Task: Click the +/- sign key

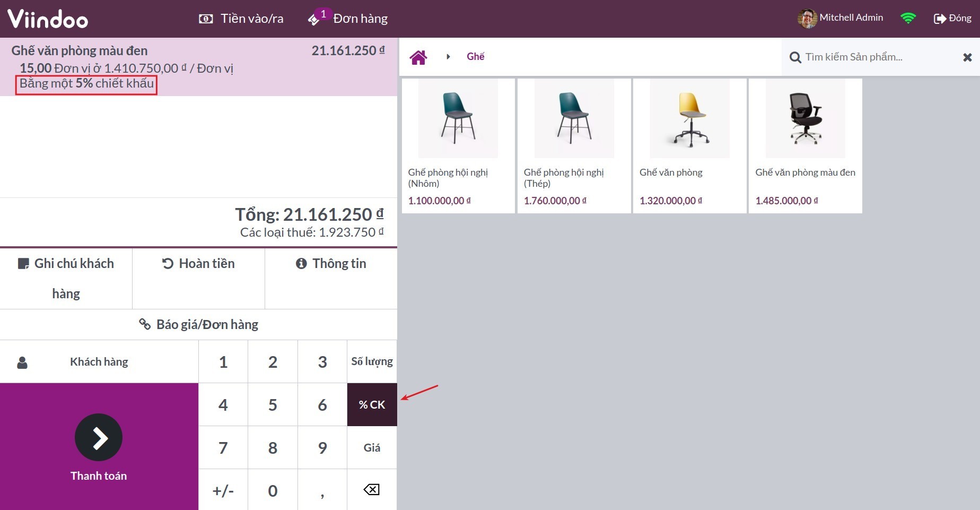Action: 223,490
